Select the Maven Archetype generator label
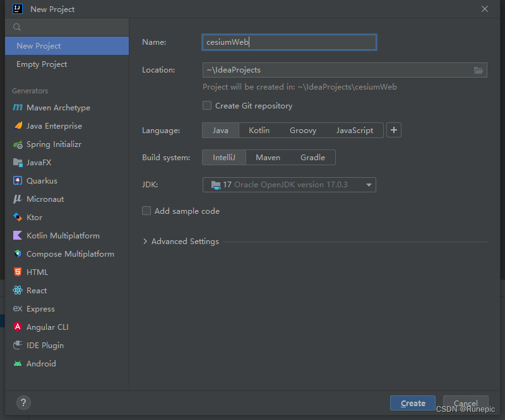Image resolution: width=505 pixels, height=420 pixels. pyautogui.click(x=58, y=107)
